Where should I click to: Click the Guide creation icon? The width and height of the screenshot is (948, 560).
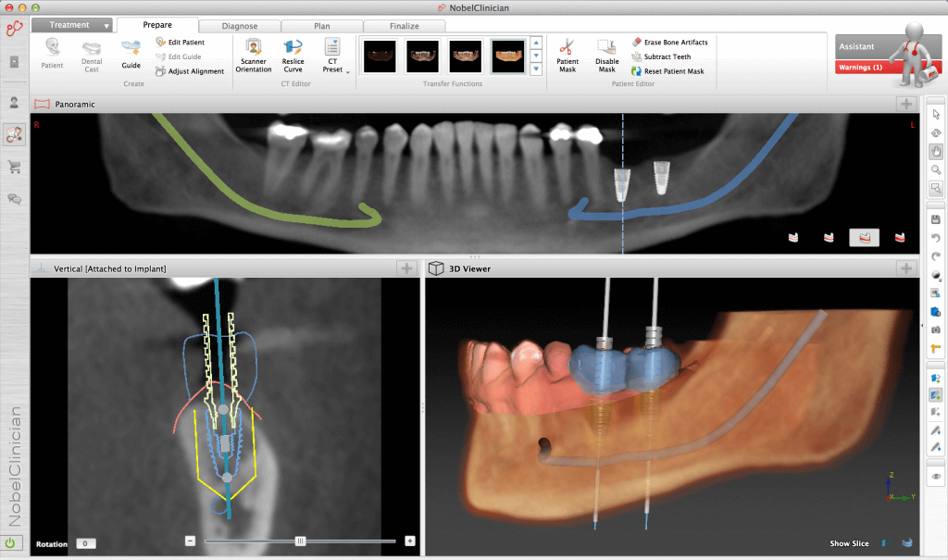(x=131, y=55)
